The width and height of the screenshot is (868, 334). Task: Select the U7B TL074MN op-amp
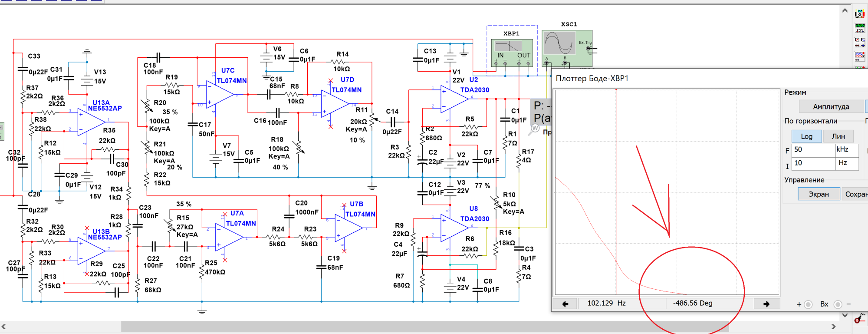click(x=349, y=228)
